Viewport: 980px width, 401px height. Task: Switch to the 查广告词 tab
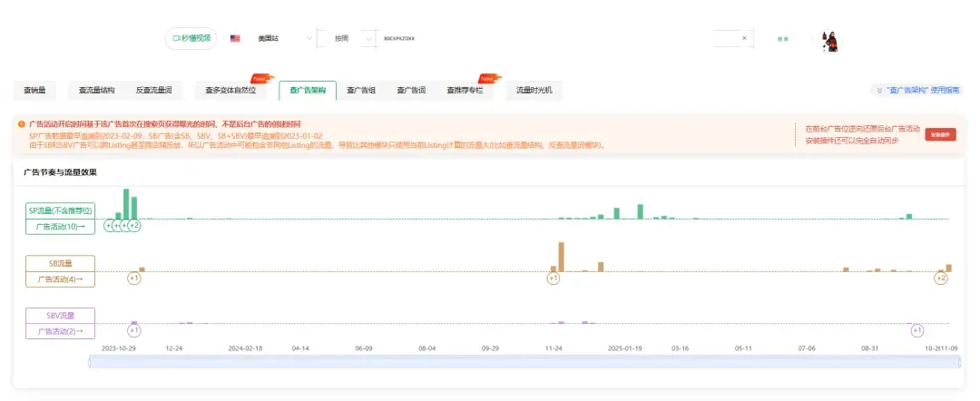411,91
